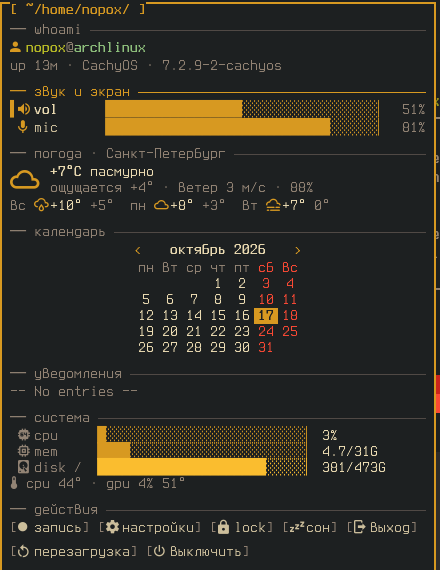Adjust the mic level slider bar
440x570 pixels.
coord(242,127)
